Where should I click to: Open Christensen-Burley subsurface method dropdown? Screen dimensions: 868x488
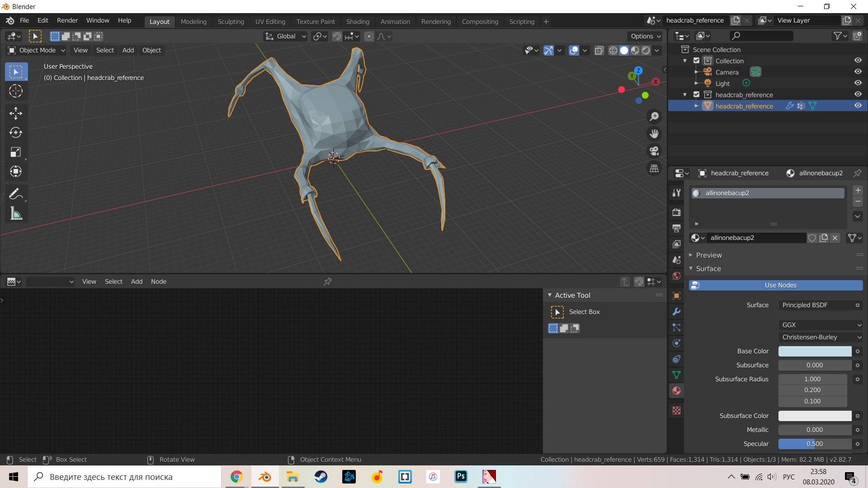pos(821,337)
